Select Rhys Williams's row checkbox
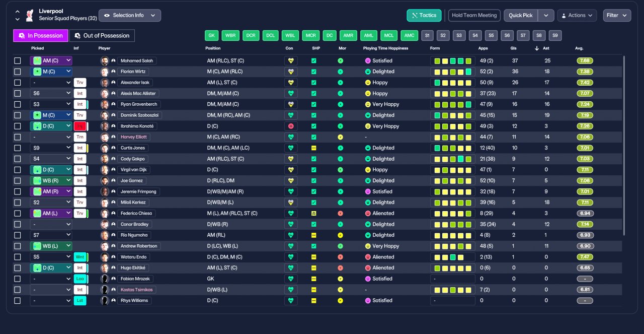Screen dimensions: 644x334 tap(18, 301)
